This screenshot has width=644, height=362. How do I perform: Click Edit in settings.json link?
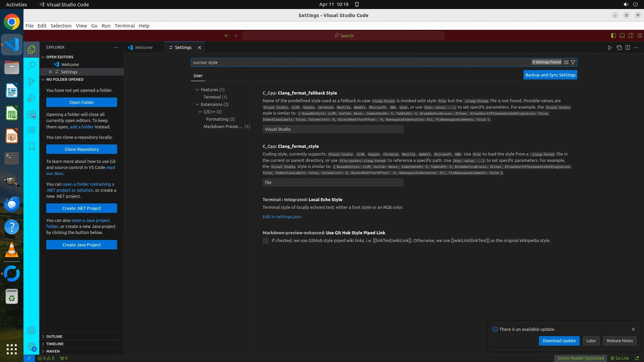(x=282, y=217)
